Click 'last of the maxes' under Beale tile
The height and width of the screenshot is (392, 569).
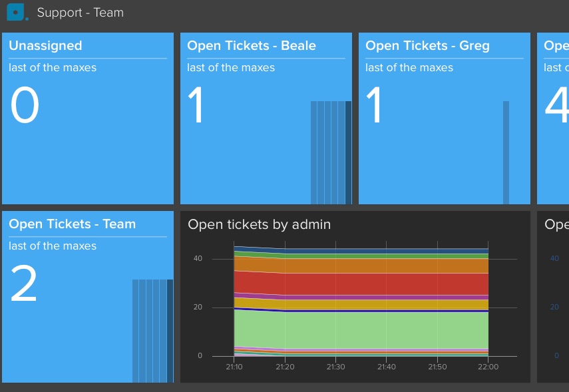click(231, 67)
